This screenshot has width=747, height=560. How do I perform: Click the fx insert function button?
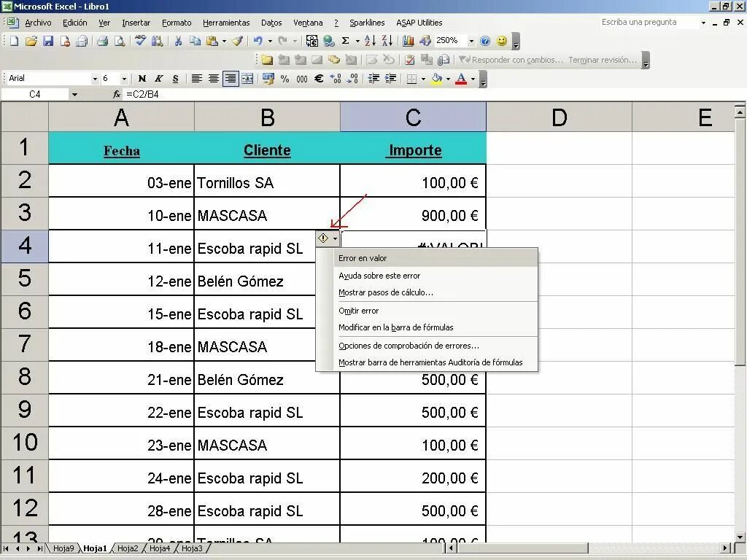(117, 94)
